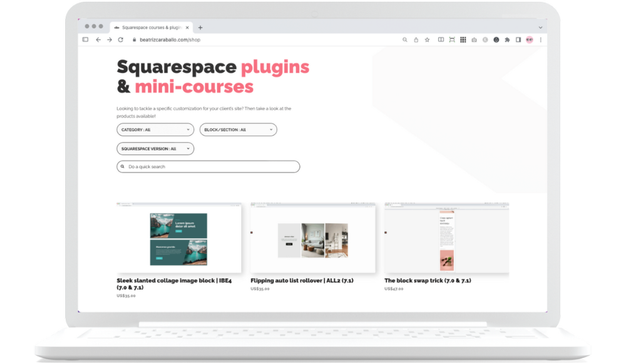Click the US$47.00 price text
626x364 pixels.
(x=394, y=289)
